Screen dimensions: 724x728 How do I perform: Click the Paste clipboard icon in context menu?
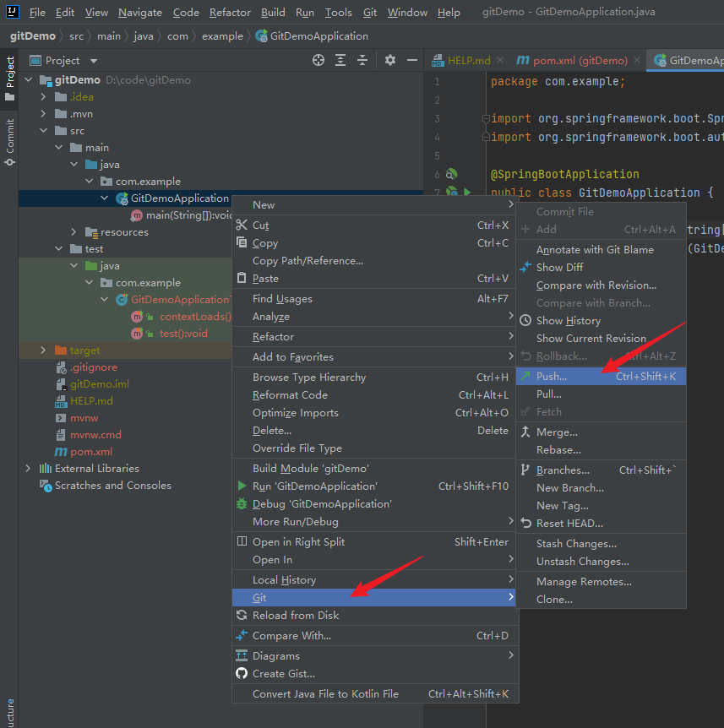coord(242,278)
